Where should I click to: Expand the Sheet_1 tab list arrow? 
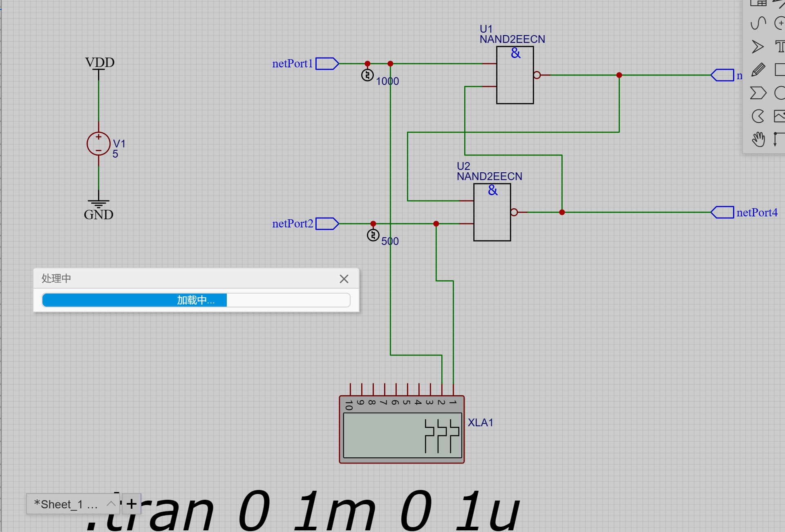point(111,504)
